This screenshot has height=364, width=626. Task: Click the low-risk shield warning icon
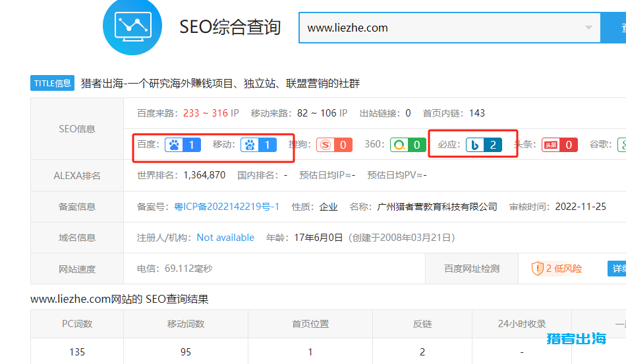(537, 269)
